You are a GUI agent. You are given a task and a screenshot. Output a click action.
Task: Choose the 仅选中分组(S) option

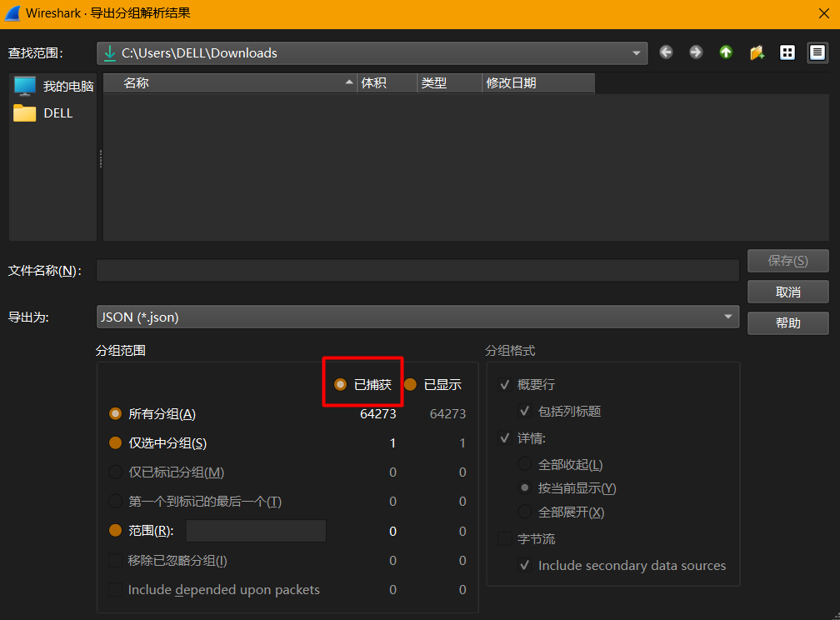pos(116,443)
